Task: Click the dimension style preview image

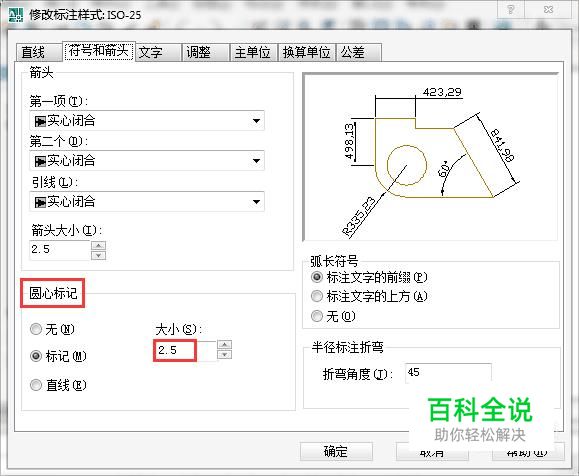Action: pyautogui.click(x=431, y=157)
